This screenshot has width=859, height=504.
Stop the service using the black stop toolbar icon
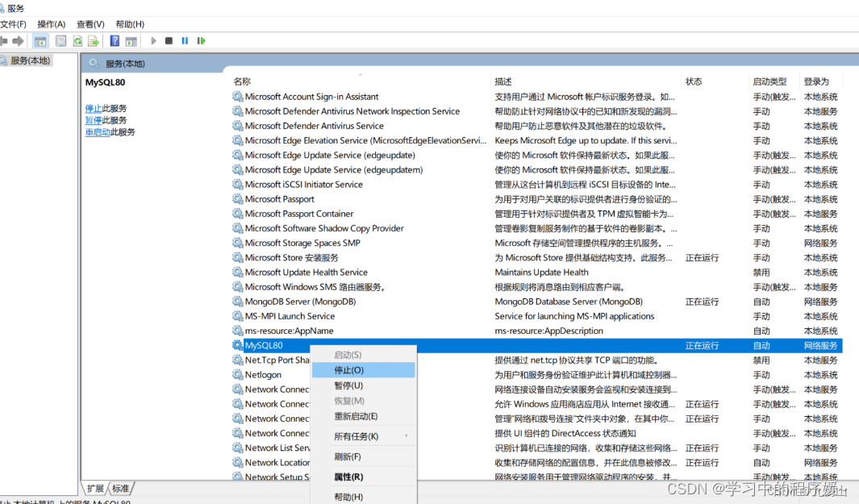click(x=169, y=39)
